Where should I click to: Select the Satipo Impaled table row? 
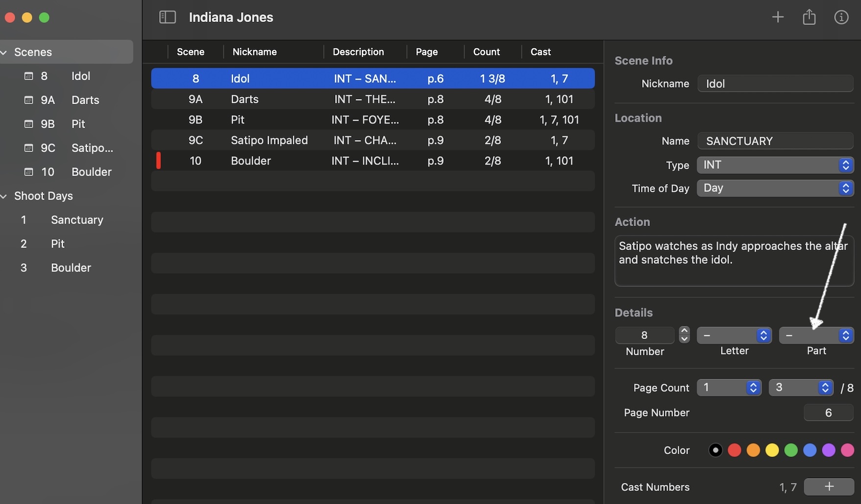(373, 140)
